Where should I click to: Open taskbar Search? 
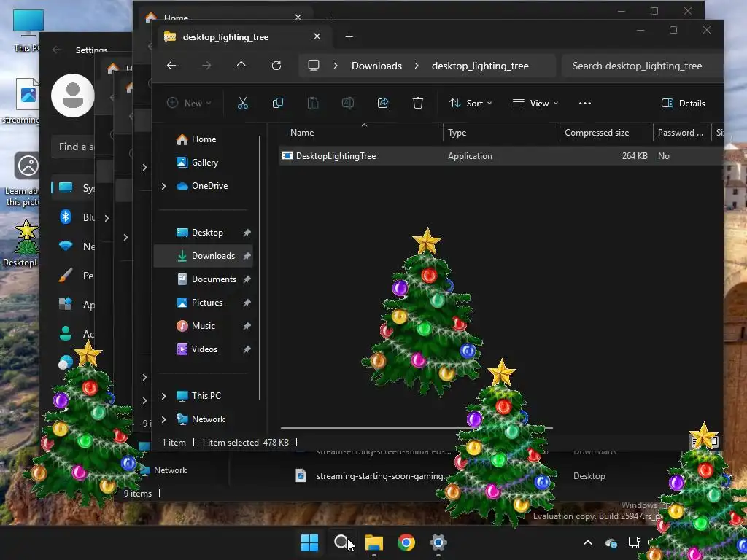pos(341,542)
